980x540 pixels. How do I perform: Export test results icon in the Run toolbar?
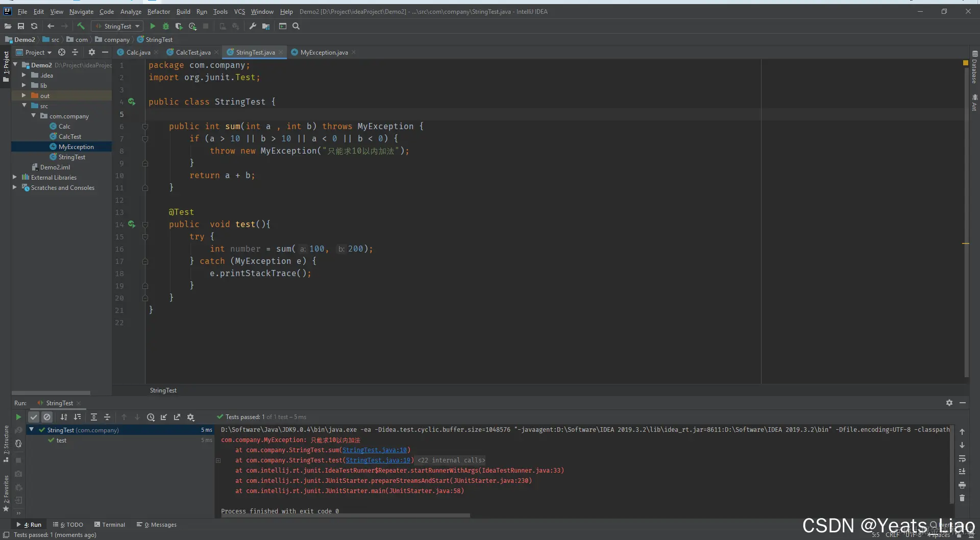(177, 417)
